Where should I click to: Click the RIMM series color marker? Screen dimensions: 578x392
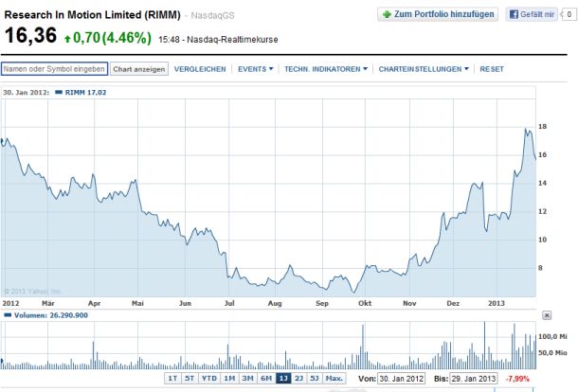(x=59, y=92)
